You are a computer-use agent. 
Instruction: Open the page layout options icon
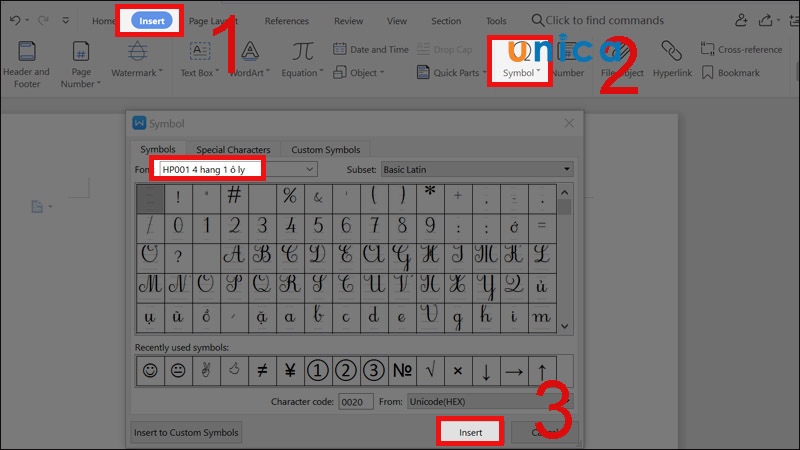point(41,207)
